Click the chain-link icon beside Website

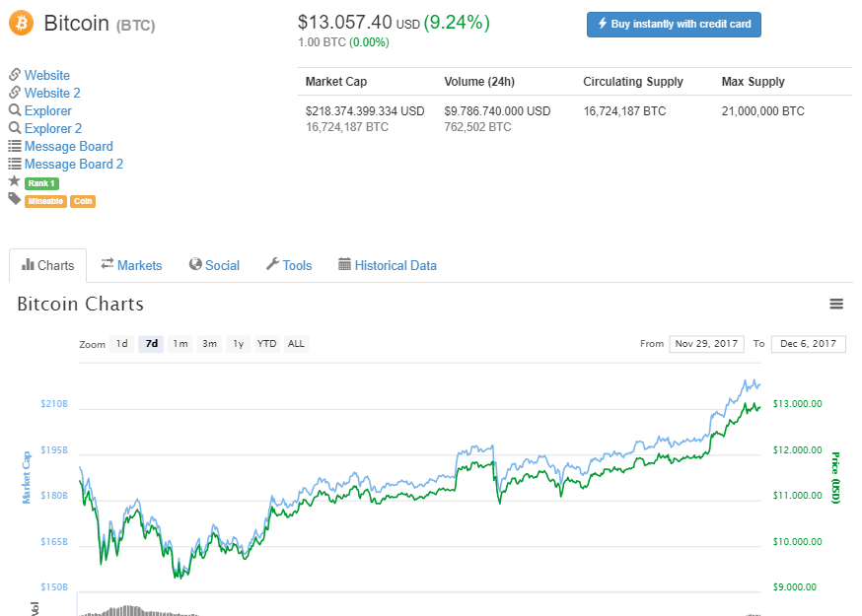(15, 74)
